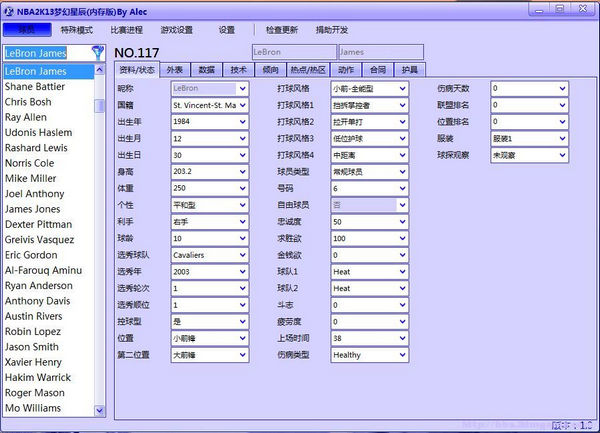This screenshot has height=433, width=600.
Task: Switch to the 数据 tab
Action: click(207, 70)
